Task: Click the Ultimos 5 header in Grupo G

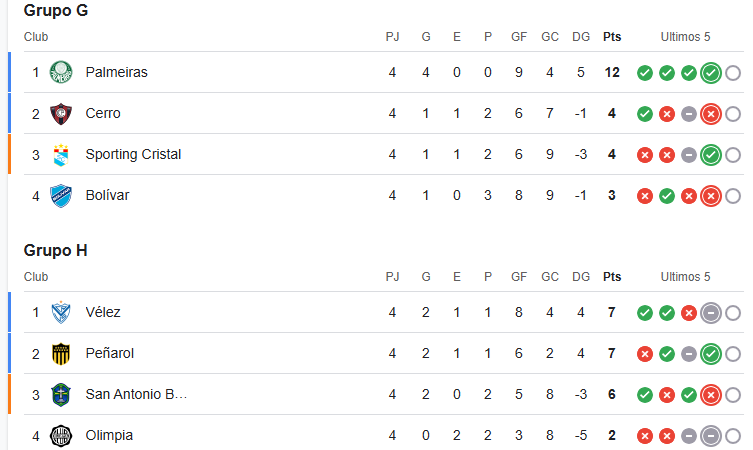Action: click(685, 37)
